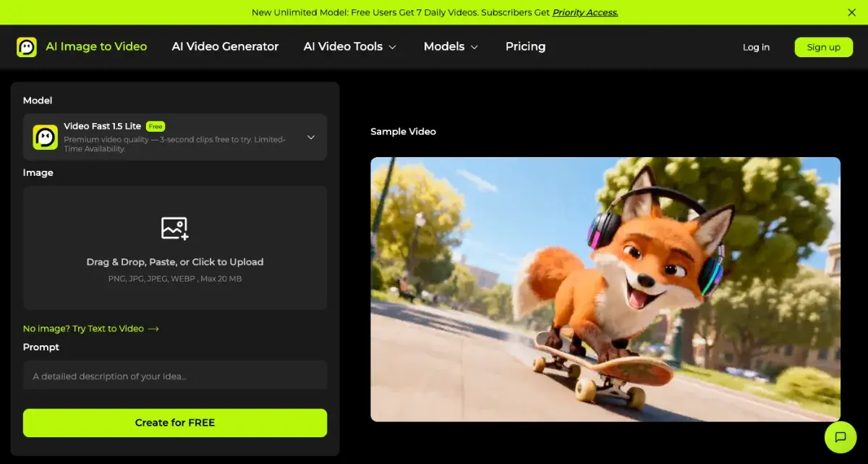Click the Free badge next to the model name

[x=156, y=126]
